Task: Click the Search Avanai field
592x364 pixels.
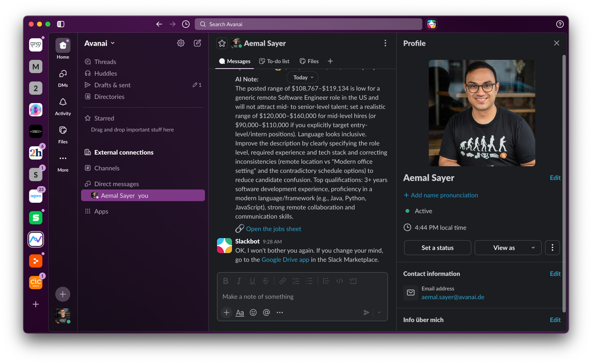Action: pyautogui.click(x=308, y=24)
